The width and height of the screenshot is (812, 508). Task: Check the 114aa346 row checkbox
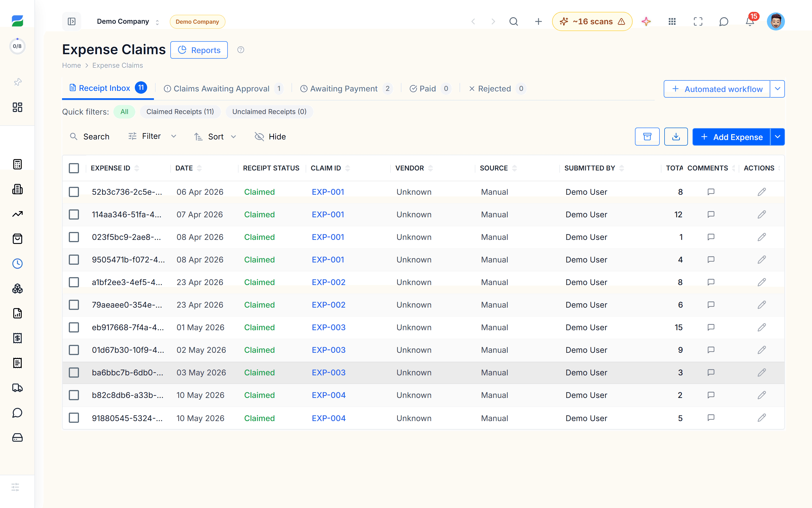tap(74, 214)
